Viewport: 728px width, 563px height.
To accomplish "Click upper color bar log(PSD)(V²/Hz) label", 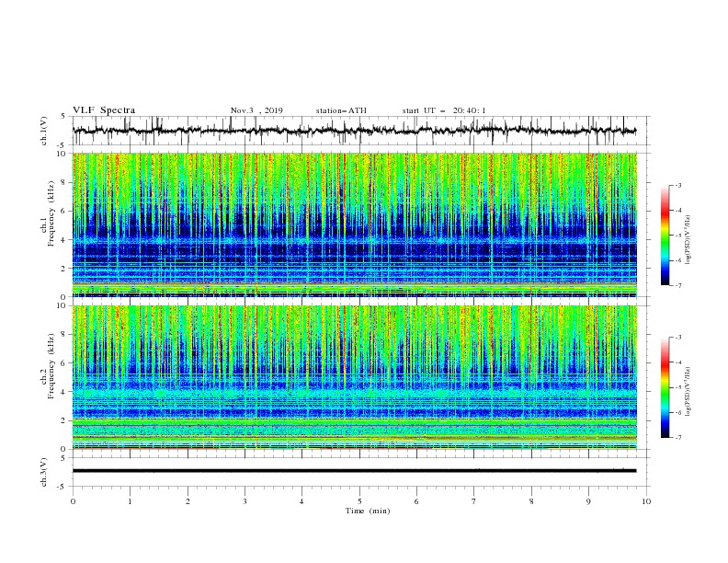I will click(x=688, y=240).
